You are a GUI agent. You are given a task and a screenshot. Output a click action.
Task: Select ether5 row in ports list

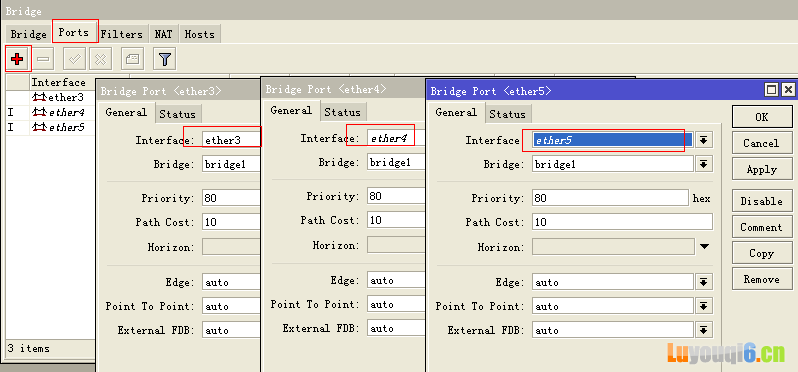(x=51, y=127)
